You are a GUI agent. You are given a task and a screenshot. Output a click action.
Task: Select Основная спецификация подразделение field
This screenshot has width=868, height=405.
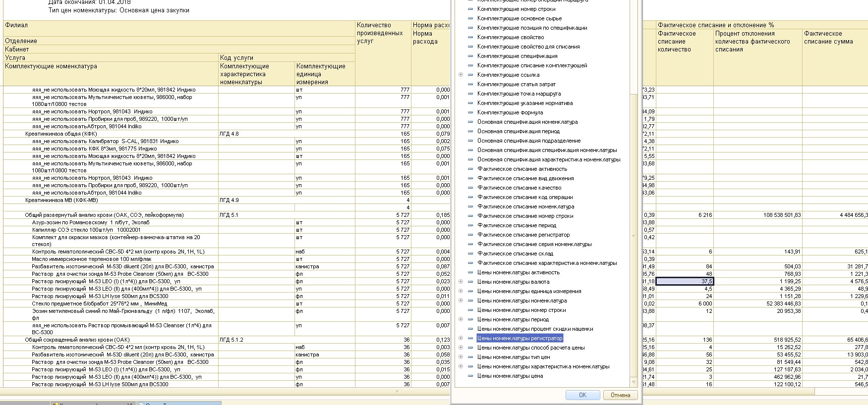[x=529, y=141]
